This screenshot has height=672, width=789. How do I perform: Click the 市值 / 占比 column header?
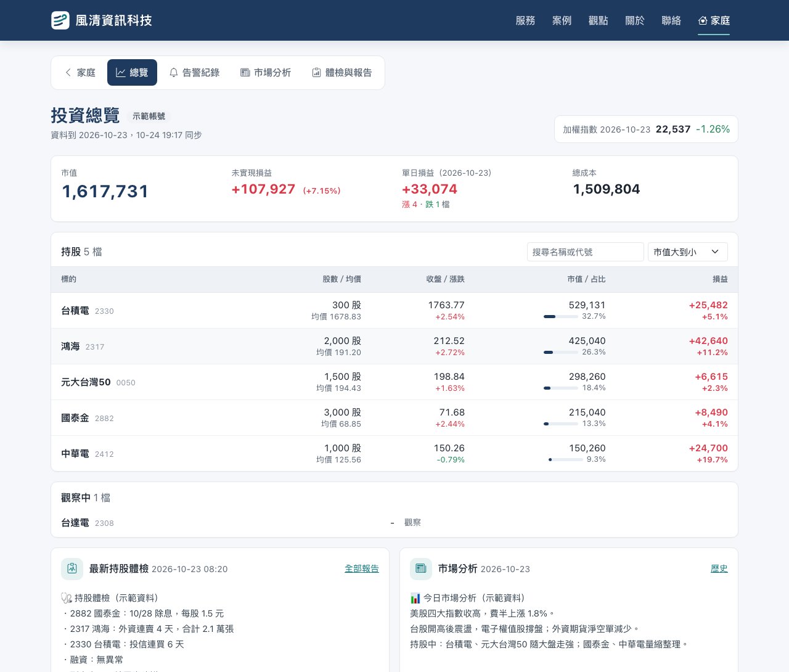[x=586, y=279]
